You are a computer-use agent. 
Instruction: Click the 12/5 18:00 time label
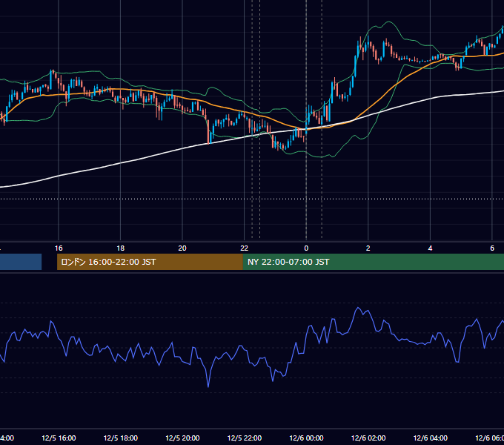(121, 438)
